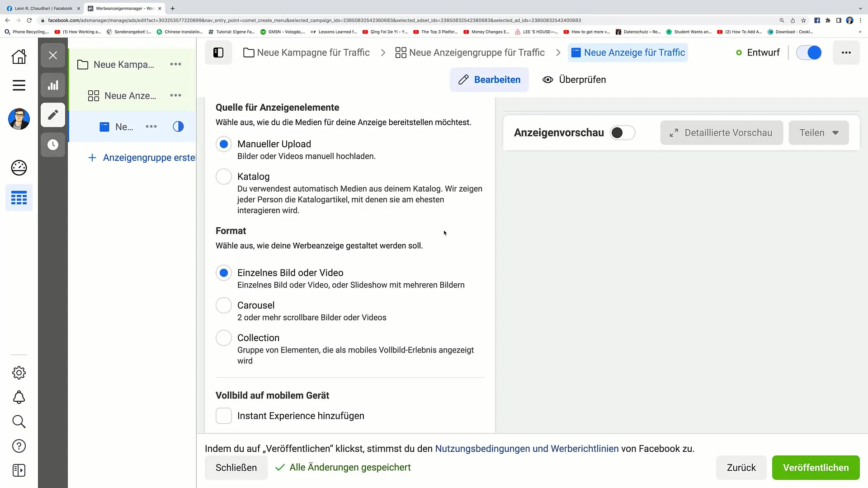Open the Teilen dropdown
Screen dimensions: 868x488
pos(819,133)
